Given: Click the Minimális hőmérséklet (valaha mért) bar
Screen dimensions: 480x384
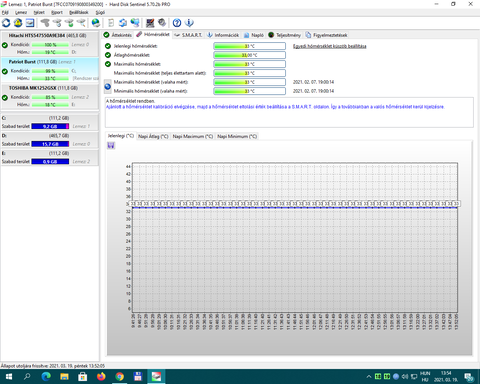Looking at the screenshot, I should [x=249, y=91].
